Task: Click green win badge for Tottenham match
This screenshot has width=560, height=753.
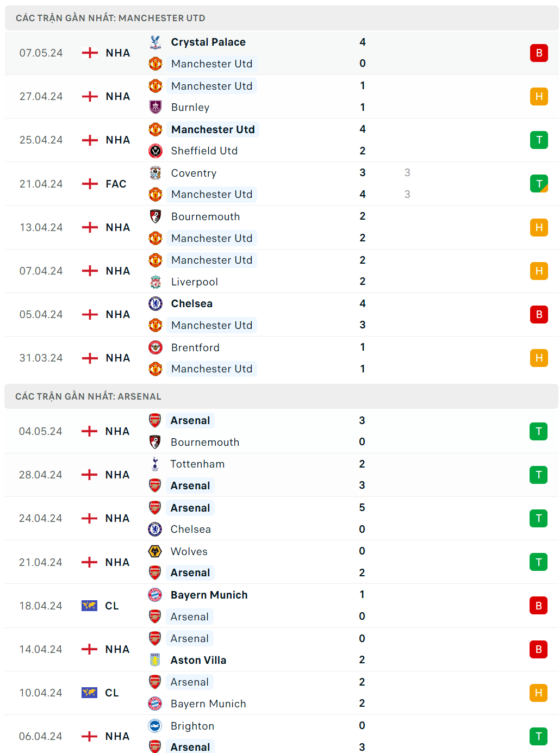Action: pyautogui.click(x=538, y=475)
